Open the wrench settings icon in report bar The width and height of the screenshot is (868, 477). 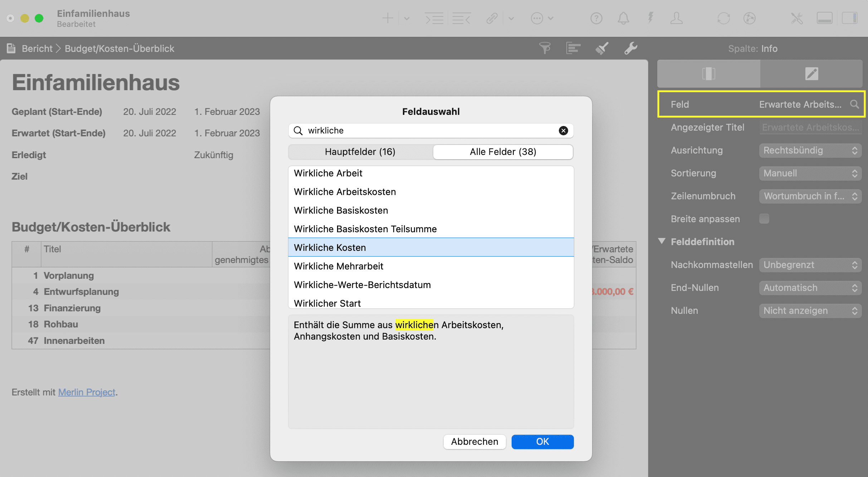point(630,48)
